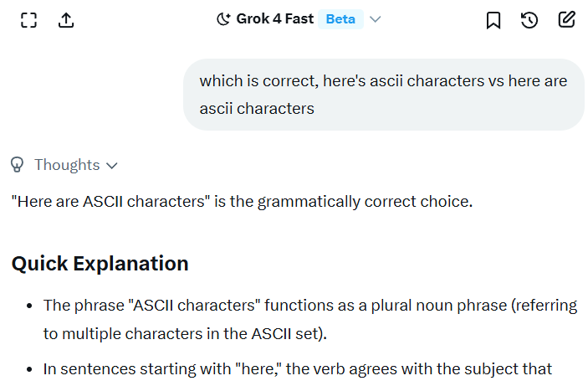The height and width of the screenshot is (386, 588).
Task: Open the model selector chevron
Action: [376, 19]
